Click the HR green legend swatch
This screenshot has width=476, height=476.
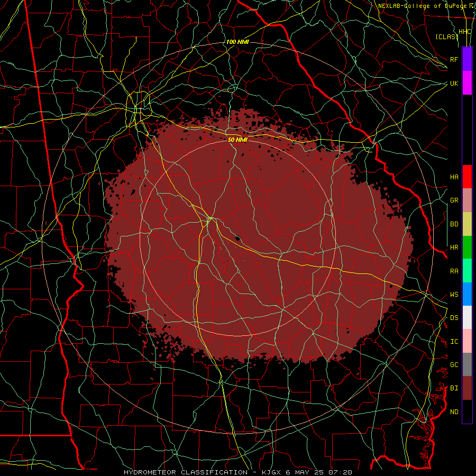click(x=467, y=247)
